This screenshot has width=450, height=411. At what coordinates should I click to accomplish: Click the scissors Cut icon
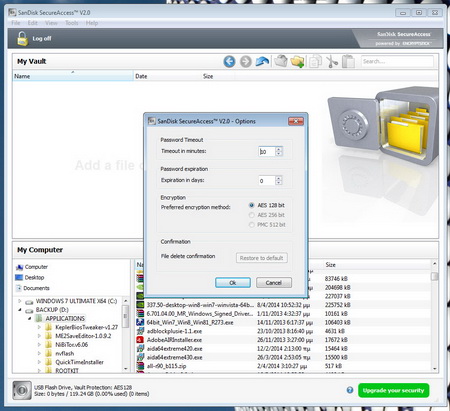[x=332, y=61]
